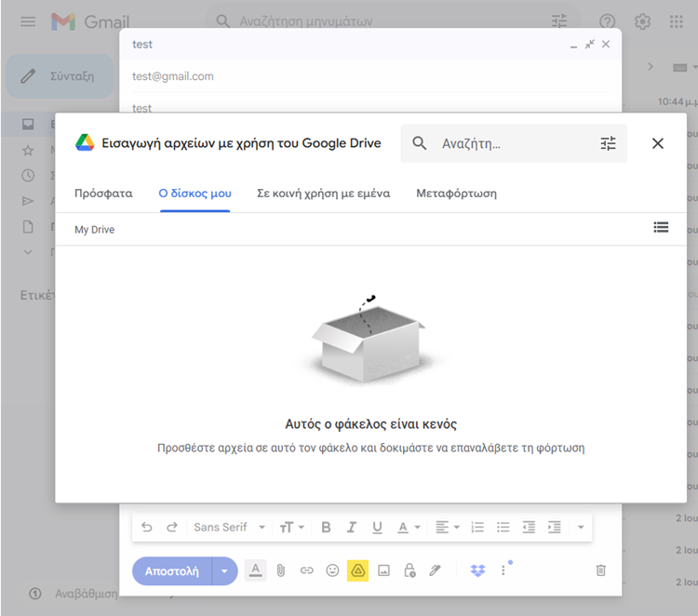Expand more labels chevron in sidebar

28,252
